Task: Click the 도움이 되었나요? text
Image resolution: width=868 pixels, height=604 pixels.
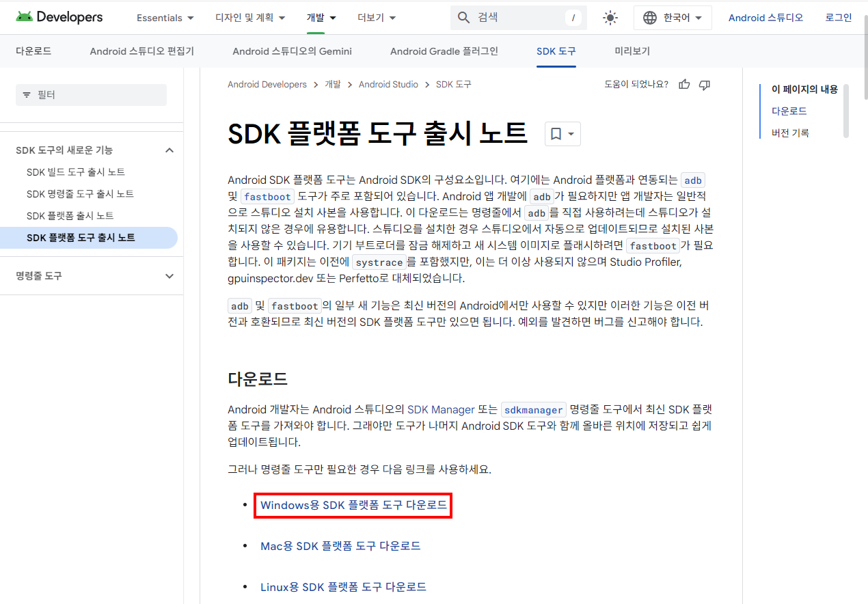Action: pos(636,85)
